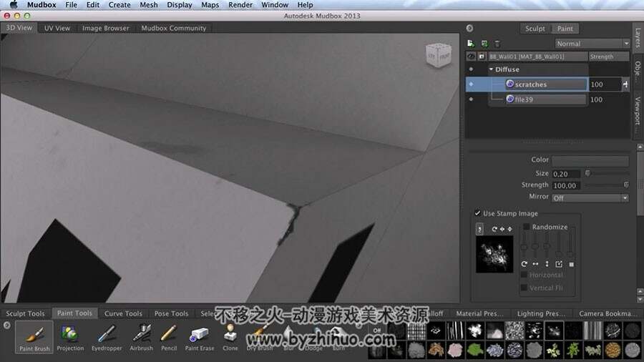Open the Mirror dropdown

[x=590, y=198]
